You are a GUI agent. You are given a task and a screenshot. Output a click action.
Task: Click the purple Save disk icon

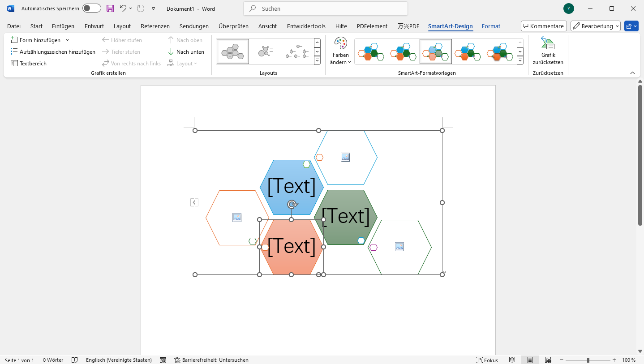click(x=110, y=9)
